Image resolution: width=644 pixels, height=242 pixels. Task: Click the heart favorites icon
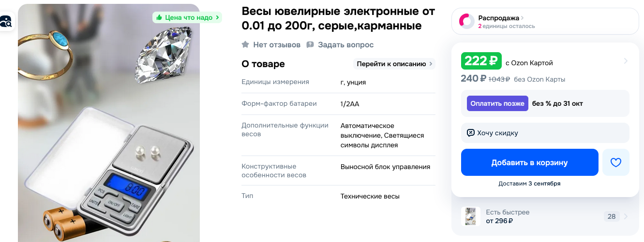(615, 163)
